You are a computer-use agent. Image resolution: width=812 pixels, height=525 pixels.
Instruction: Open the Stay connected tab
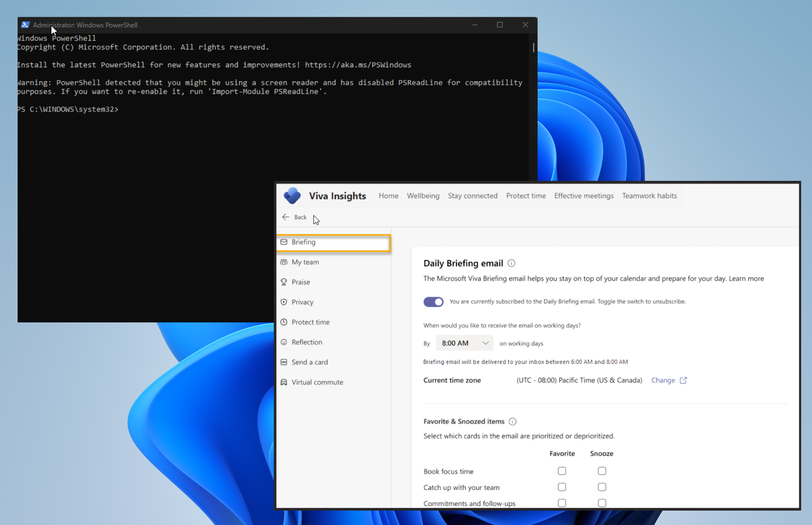tap(472, 196)
